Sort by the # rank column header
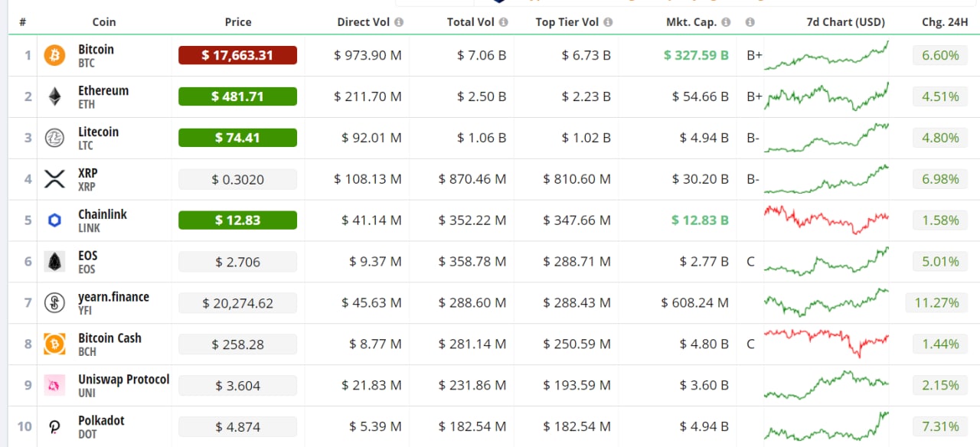This screenshot has height=447, width=980. 23,22
